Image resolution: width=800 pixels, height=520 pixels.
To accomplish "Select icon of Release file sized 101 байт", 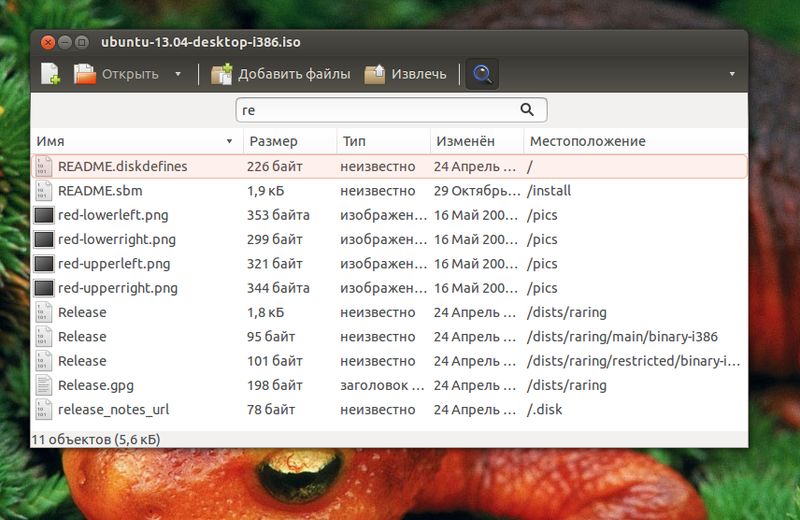I will (x=44, y=361).
